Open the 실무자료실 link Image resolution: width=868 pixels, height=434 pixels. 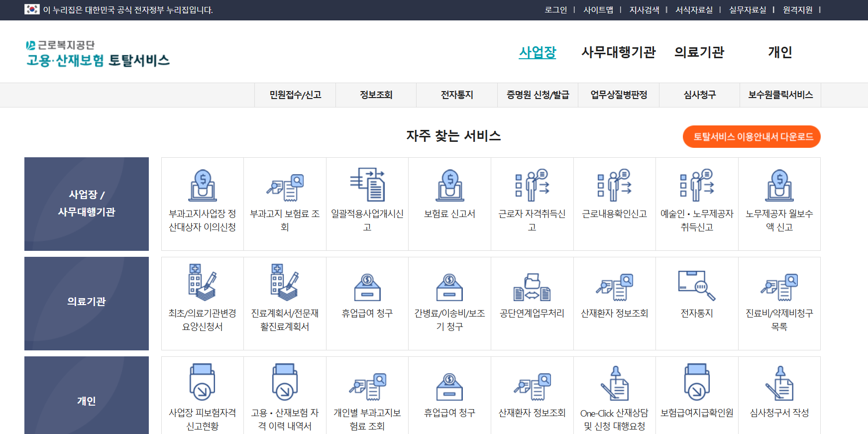coord(748,10)
